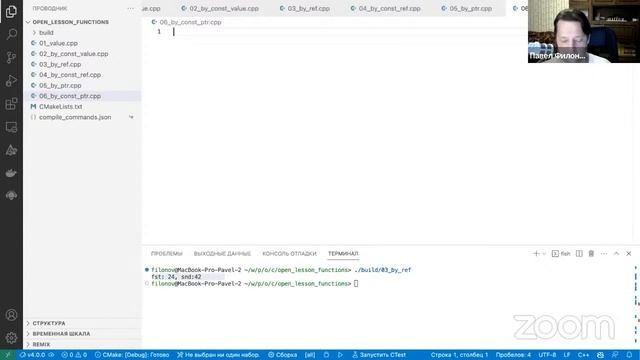Kill the terminal with trash icon
The height and width of the screenshot is (360, 640).
(591, 253)
